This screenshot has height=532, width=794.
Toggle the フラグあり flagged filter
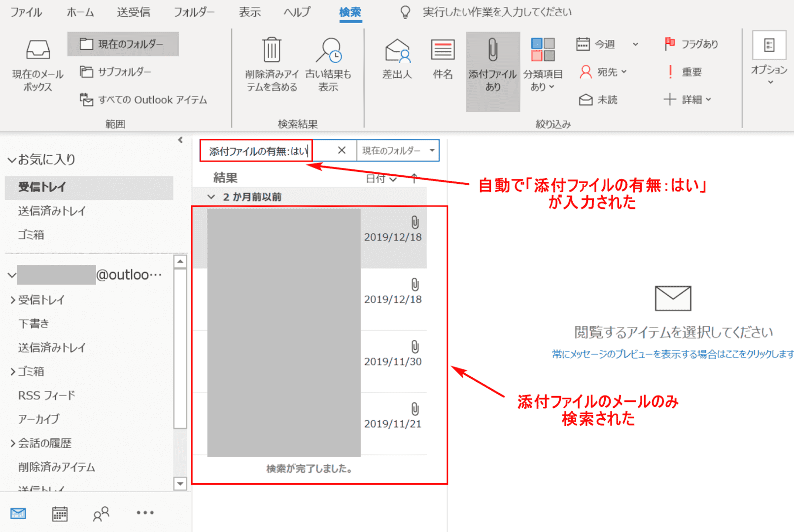point(691,44)
